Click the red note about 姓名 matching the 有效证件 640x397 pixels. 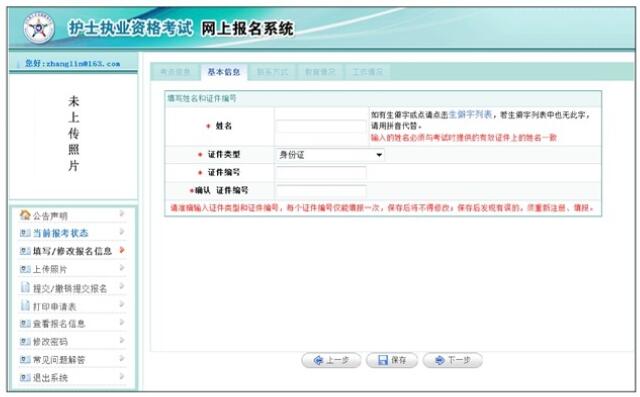pyautogui.click(x=464, y=138)
